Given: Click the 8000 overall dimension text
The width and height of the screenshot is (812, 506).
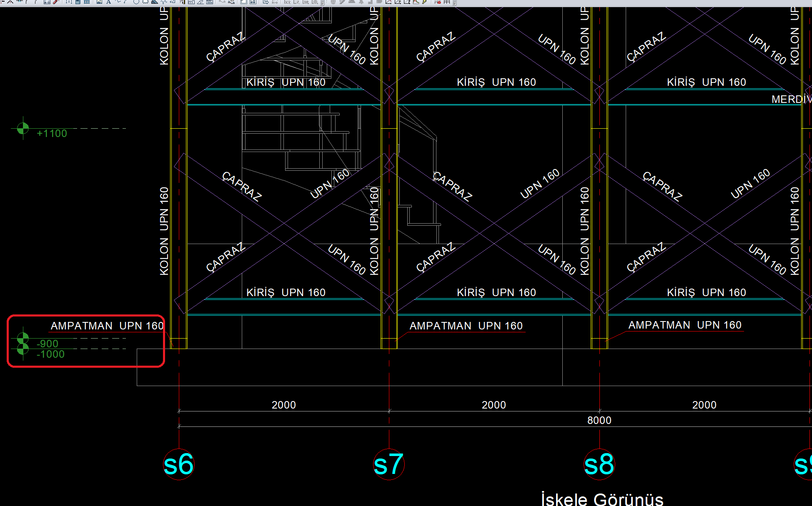Looking at the screenshot, I should pyautogui.click(x=599, y=420).
